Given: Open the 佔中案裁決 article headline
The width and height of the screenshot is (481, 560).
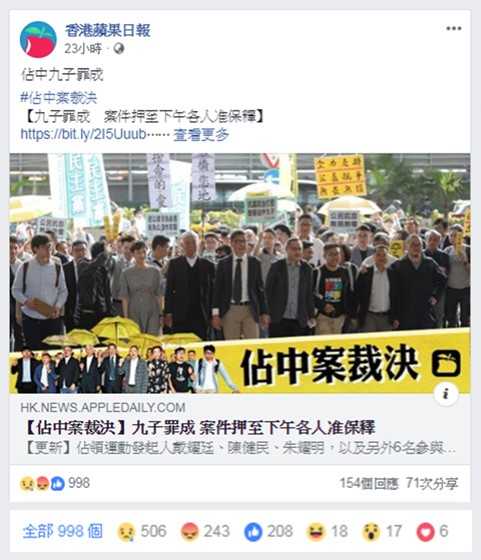Looking at the screenshot, I should click(x=201, y=428).
